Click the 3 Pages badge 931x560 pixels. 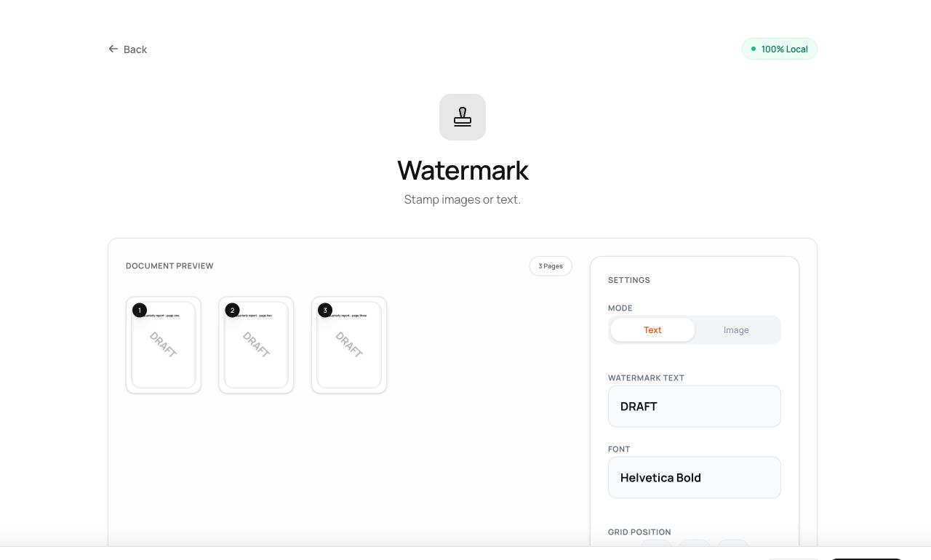point(551,266)
